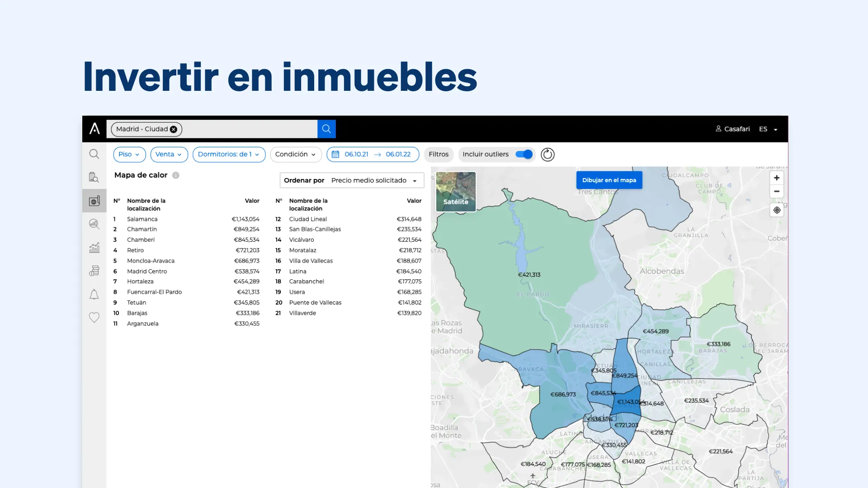This screenshot has width=868, height=488.
Task: Open favorites heart in sidebar
Action: point(94,318)
